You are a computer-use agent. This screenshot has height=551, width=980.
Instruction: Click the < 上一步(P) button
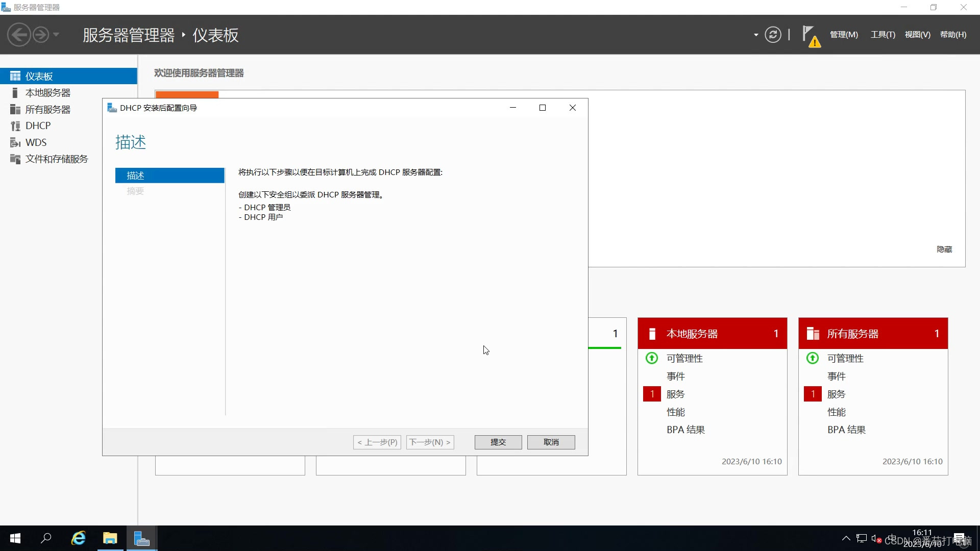click(x=377, y=442)
